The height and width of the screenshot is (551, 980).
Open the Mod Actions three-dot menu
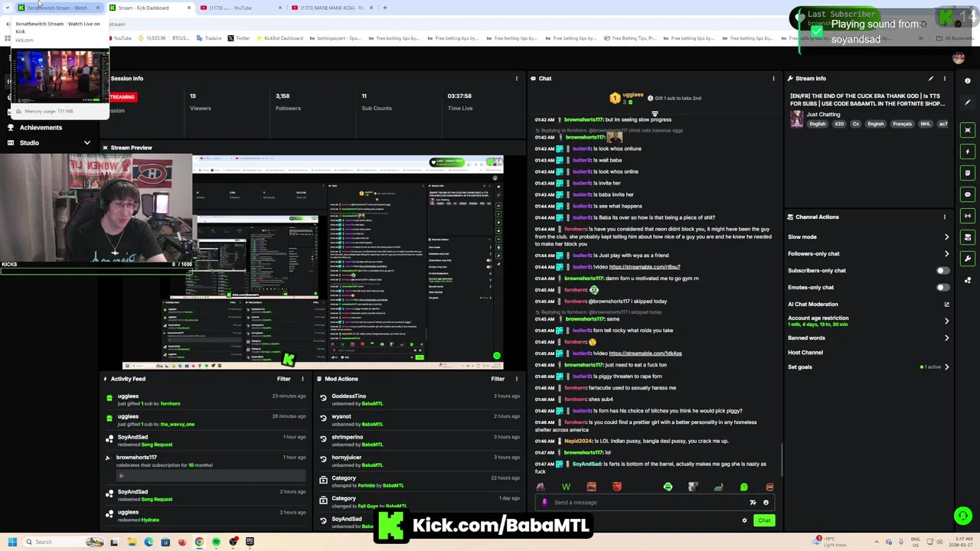pyautogui.click(x=517, y=379)
